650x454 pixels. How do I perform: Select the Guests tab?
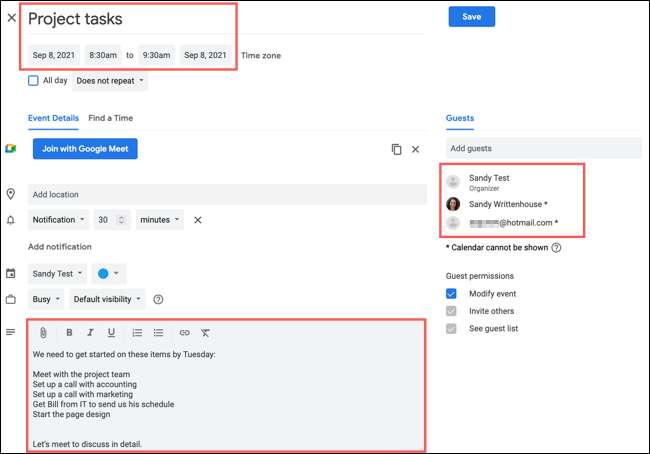coord(460,118)
